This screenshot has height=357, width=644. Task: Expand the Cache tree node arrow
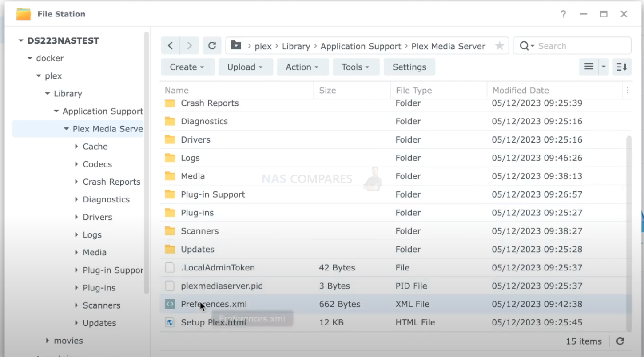point(76,147)
